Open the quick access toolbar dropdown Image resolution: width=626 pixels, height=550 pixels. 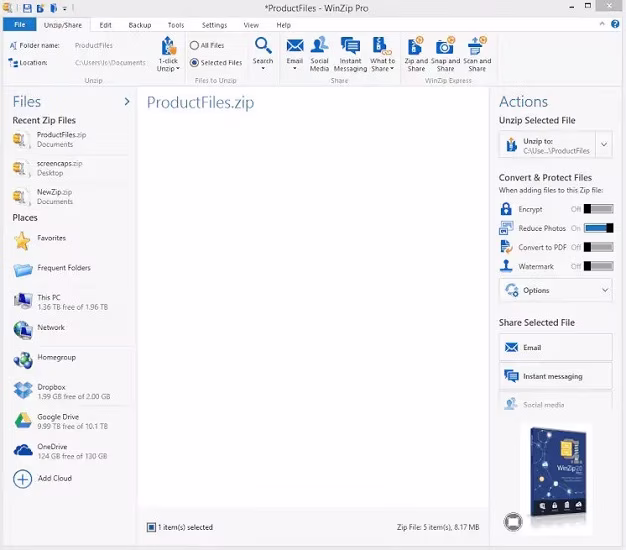point(65,8)
